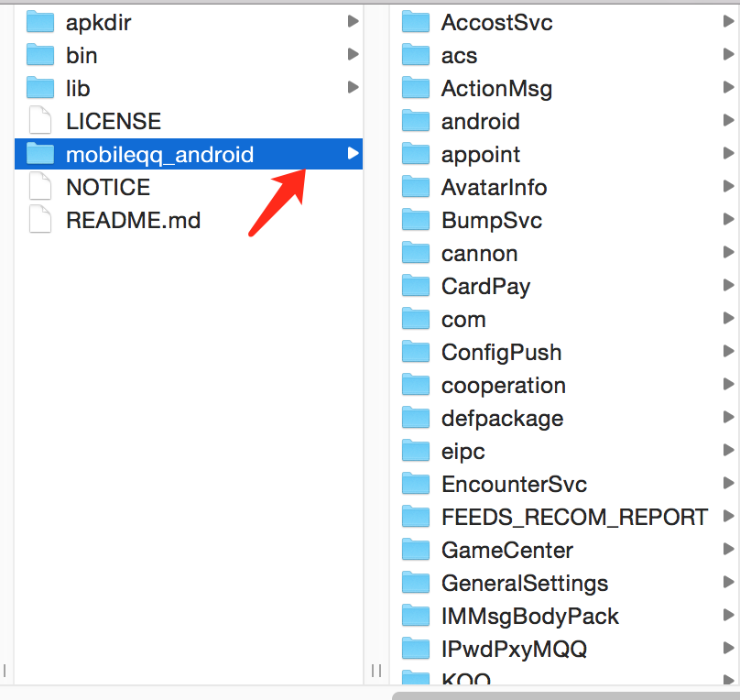Select the IPwdPxyMQQ folder name
Screen dimensions: 740x700
514,650
